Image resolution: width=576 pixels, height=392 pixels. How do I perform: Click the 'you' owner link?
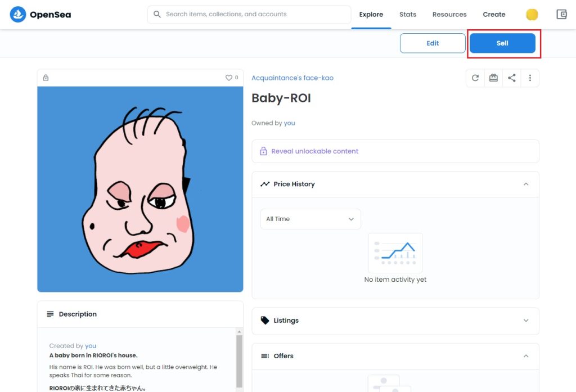point(289,123)
